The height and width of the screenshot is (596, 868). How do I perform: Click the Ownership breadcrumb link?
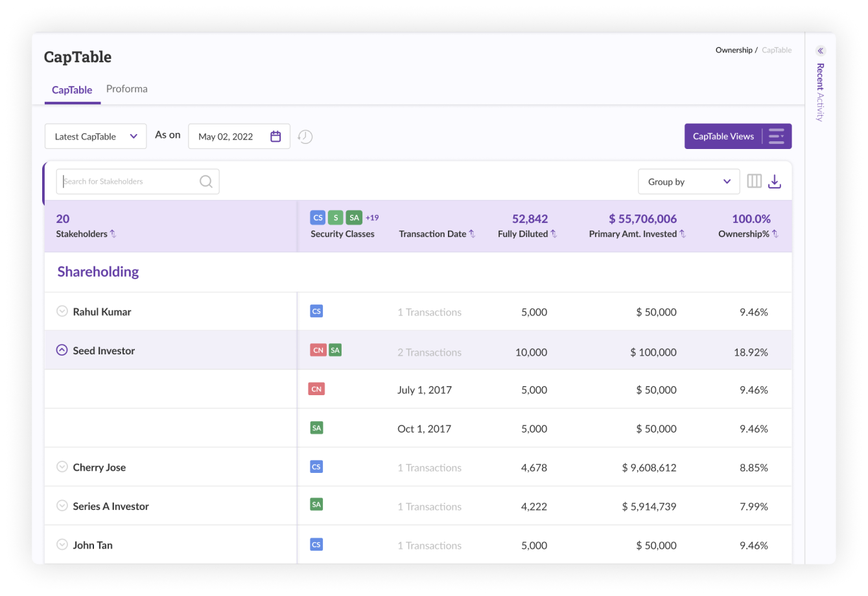734,50
